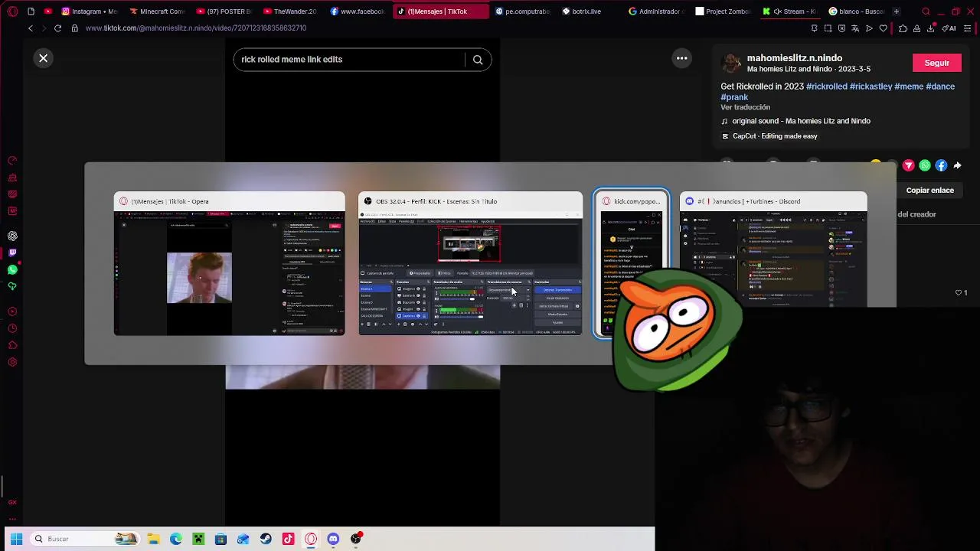Open a new browser tab with plus
Image resolution: width=980 pixels, height=551 pixels.
896,11
